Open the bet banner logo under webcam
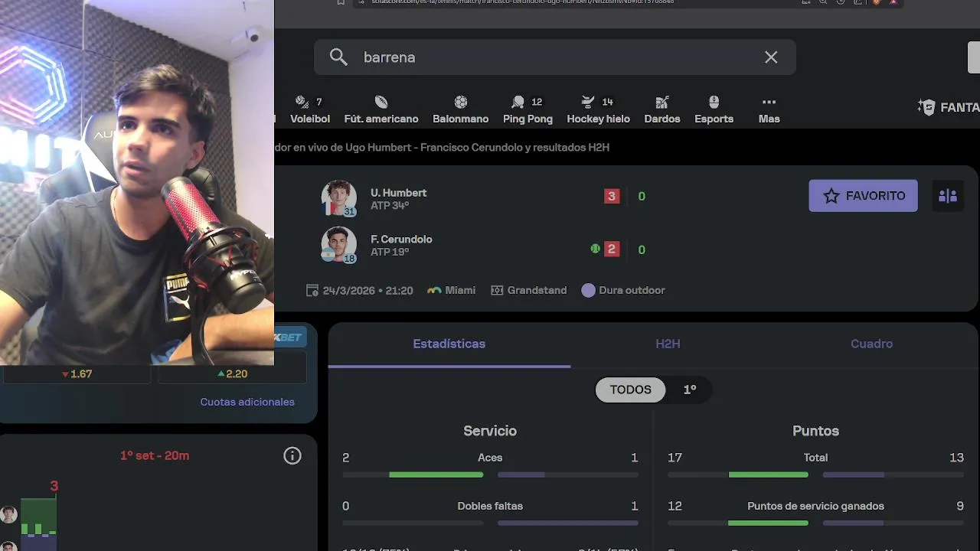The width and height of the screenshot is (980, 551). 289,337
